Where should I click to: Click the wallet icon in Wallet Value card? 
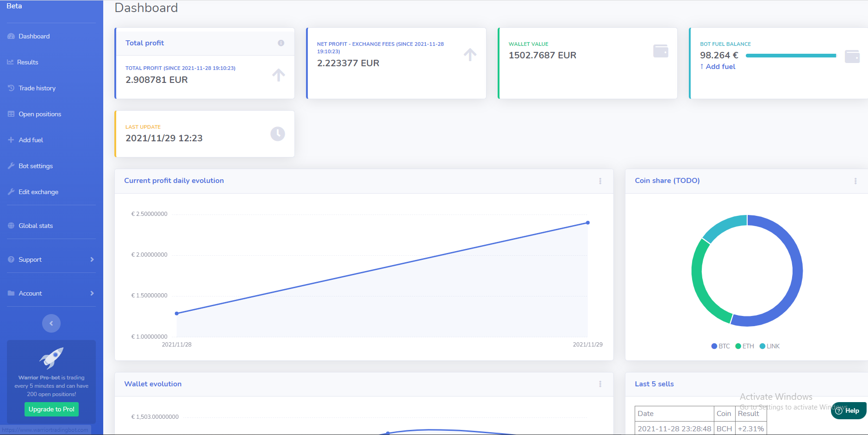[660, 51]
